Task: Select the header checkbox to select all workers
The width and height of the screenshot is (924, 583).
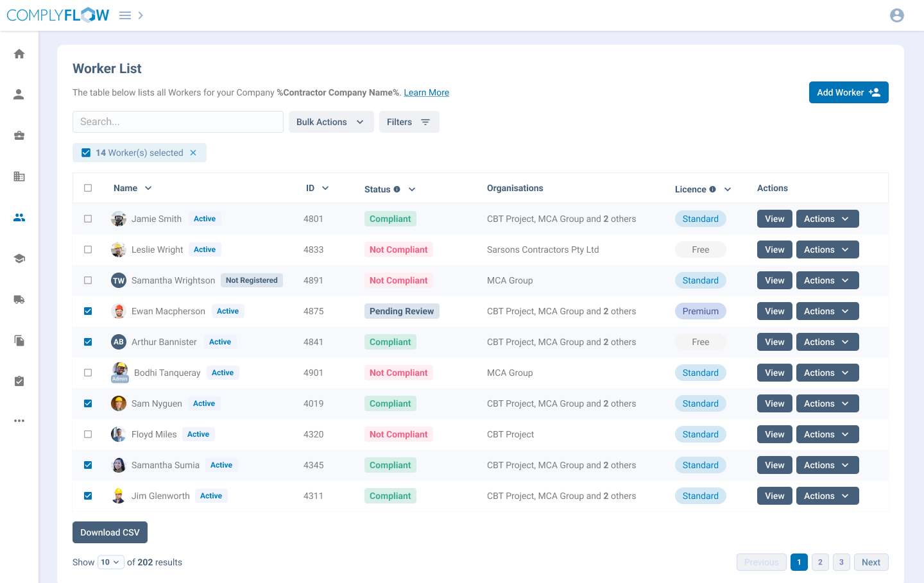Action: click(88, 187)
